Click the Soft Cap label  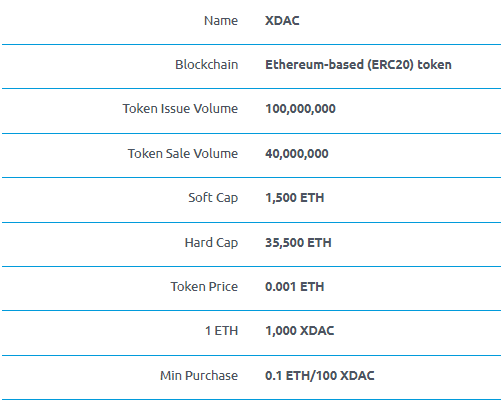213,198
